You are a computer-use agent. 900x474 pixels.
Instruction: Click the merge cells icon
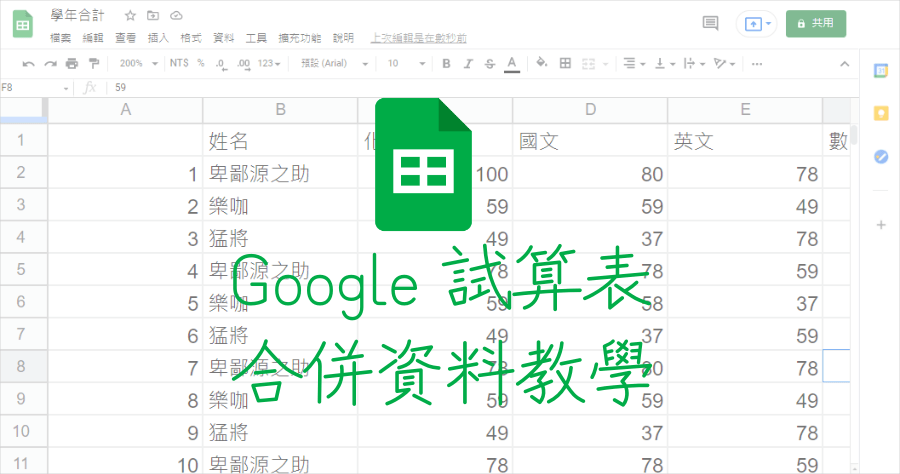tap(588, 64)
